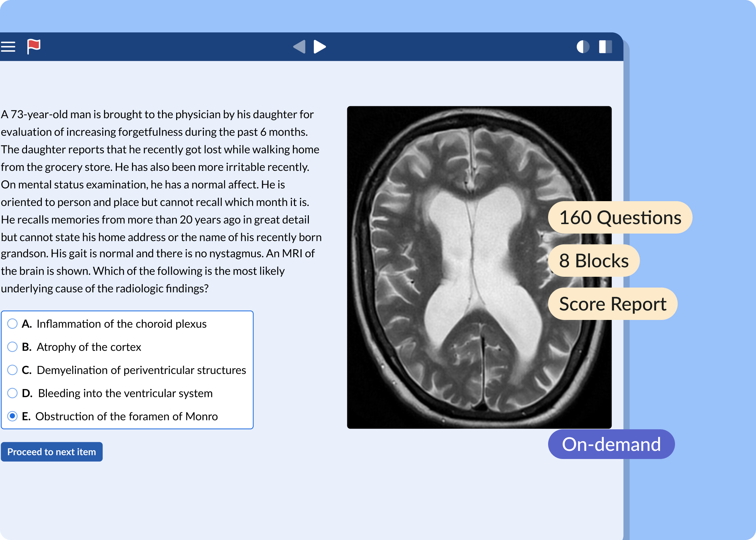Click the red flag icon

tap(33, 46)
